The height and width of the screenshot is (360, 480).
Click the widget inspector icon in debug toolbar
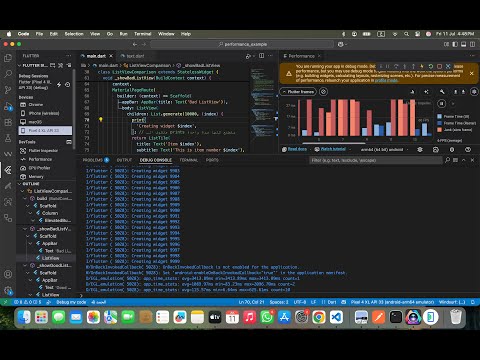(448, 66)
